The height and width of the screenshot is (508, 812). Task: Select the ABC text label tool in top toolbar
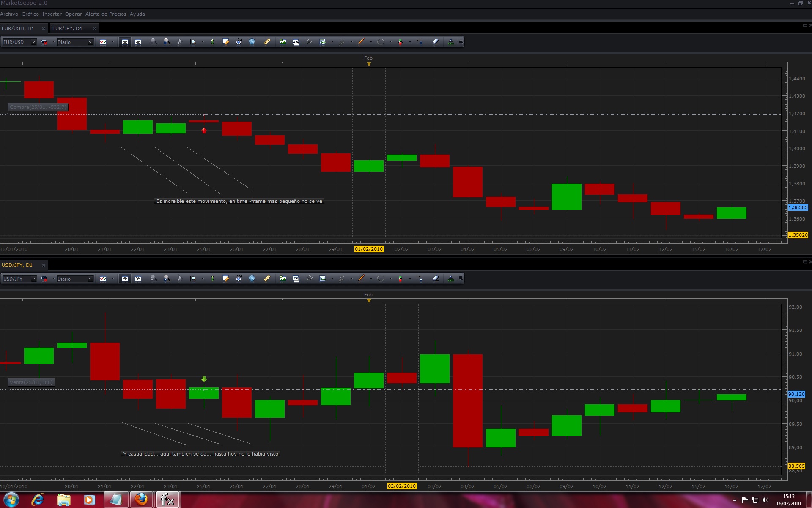(x=420, y=42)
